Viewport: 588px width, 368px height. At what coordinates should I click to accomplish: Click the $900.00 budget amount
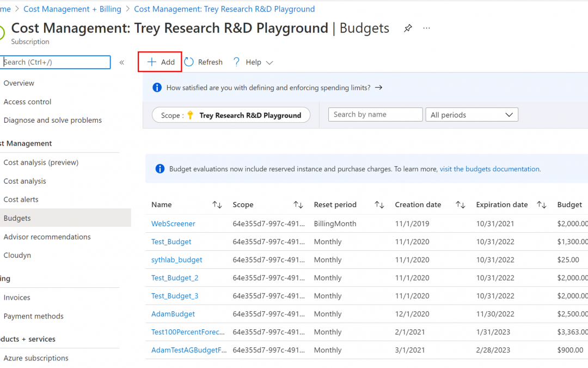570,350
